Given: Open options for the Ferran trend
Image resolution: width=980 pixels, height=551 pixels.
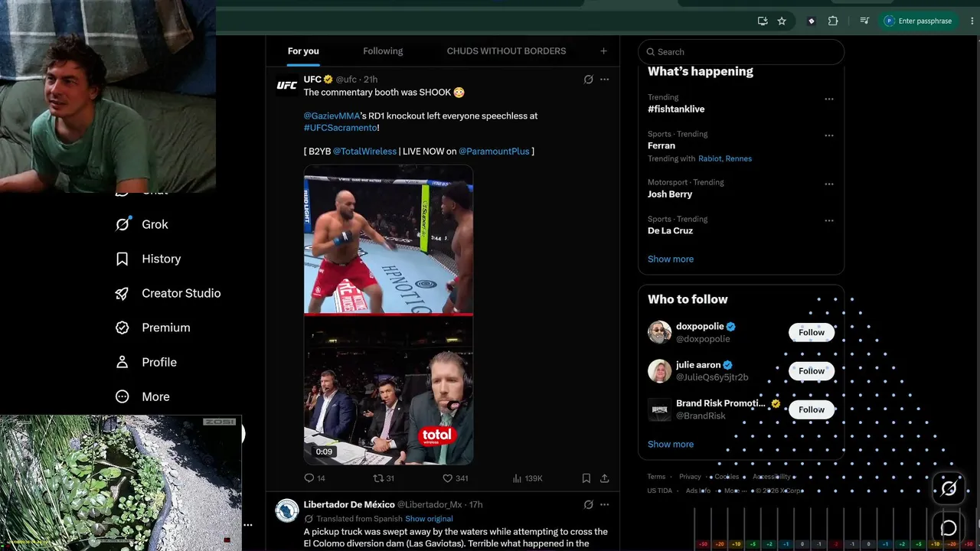Looking at the screenshot, I should (828, 135).
